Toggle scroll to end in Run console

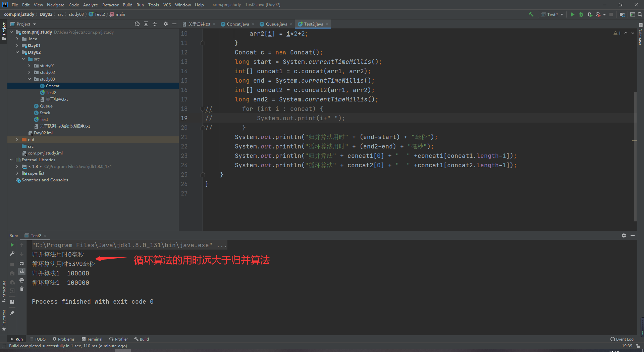[22, 271]
